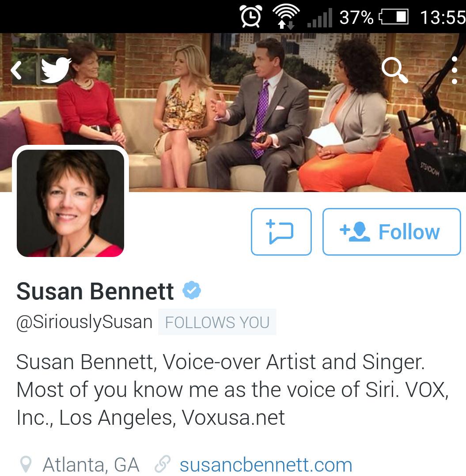Click the Follow button

click(x=392, y=232)
